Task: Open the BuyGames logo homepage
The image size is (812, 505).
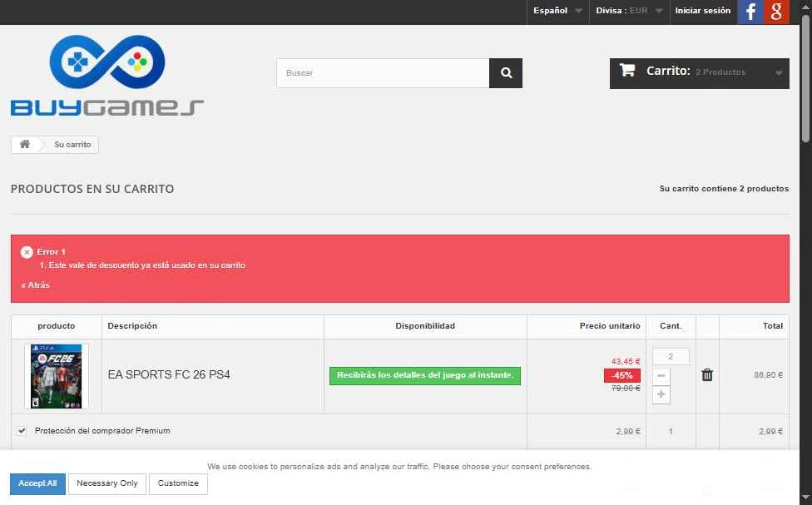Action: point(107,76)
